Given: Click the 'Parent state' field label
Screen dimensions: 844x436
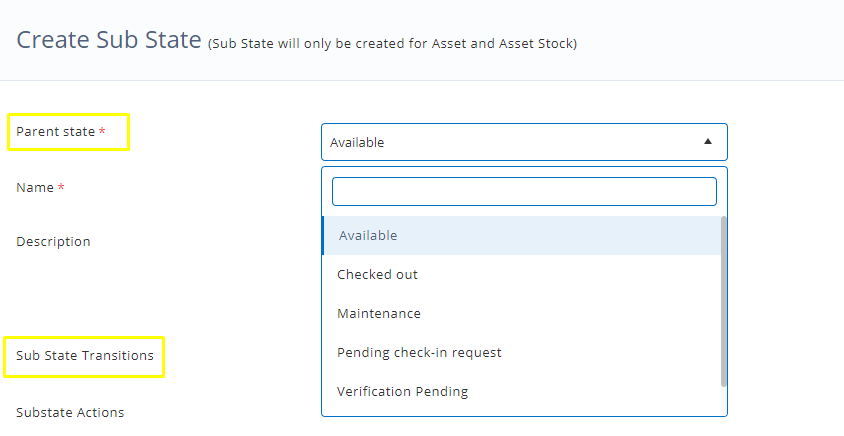Looking at the screenshot, I should pos(56,132).
